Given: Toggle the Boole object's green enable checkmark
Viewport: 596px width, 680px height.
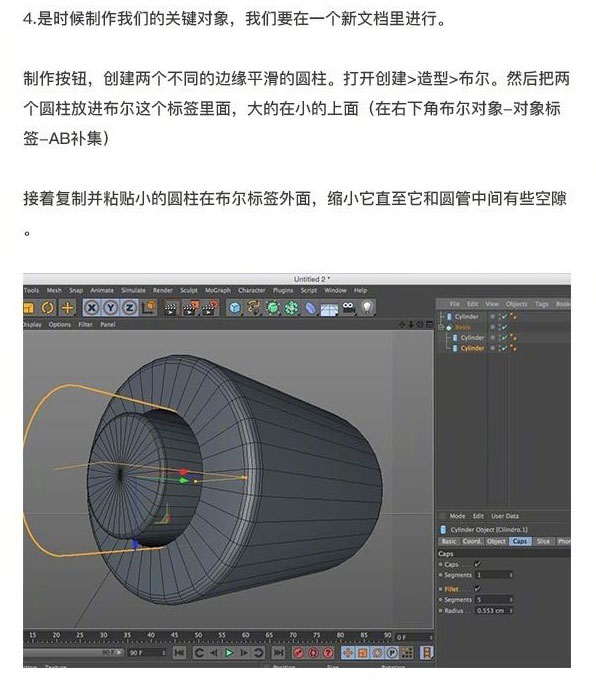Looking at the screenshot, I should point(504,327).
